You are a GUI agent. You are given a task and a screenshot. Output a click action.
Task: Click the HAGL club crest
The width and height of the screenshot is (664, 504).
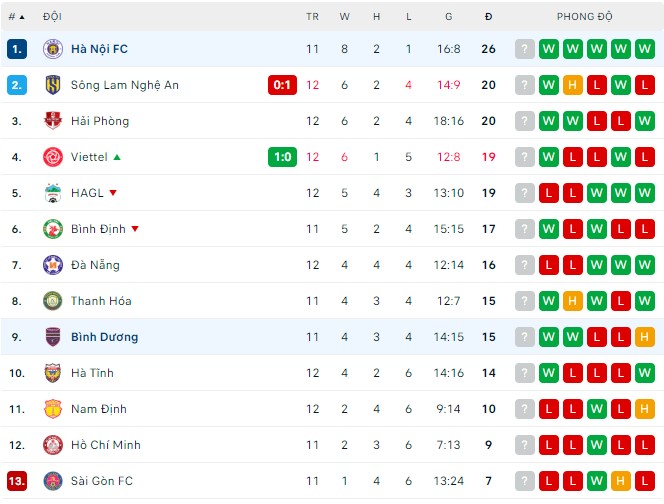point(52,193)
